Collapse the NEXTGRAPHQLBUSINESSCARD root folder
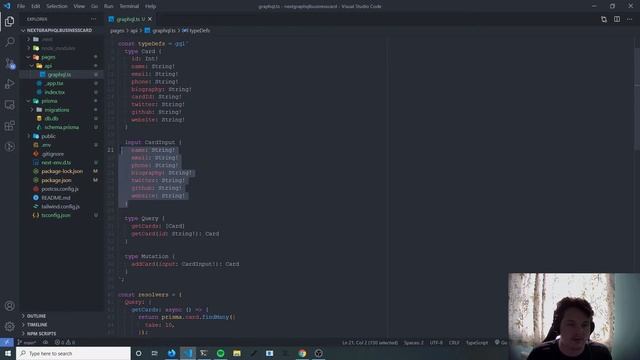The height and width of the screenshot is (360, 640). (x=60, y=30)
